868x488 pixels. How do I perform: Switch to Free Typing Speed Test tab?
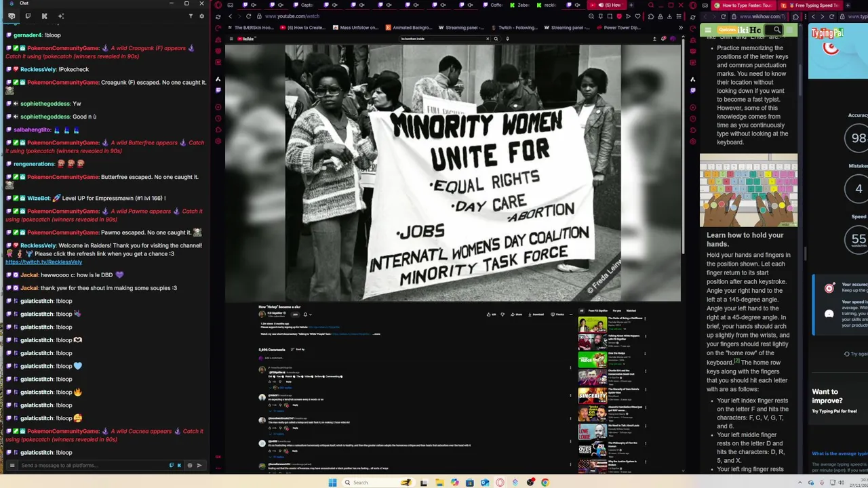812,5
